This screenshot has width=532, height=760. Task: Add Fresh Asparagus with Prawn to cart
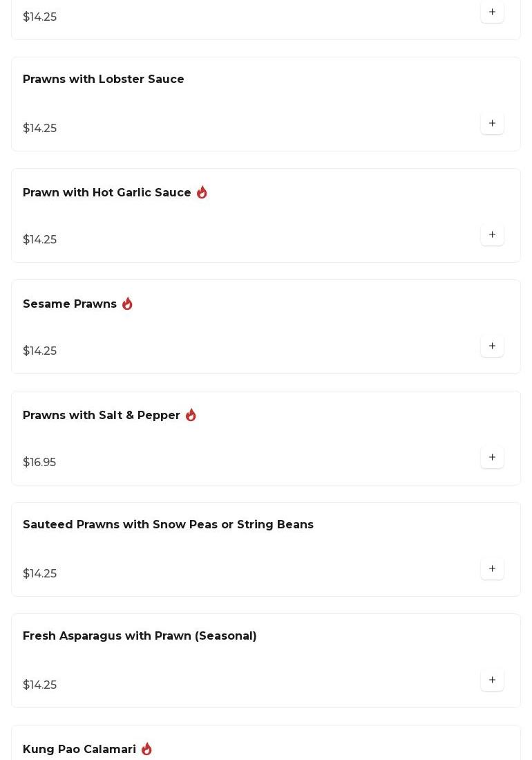492,680
